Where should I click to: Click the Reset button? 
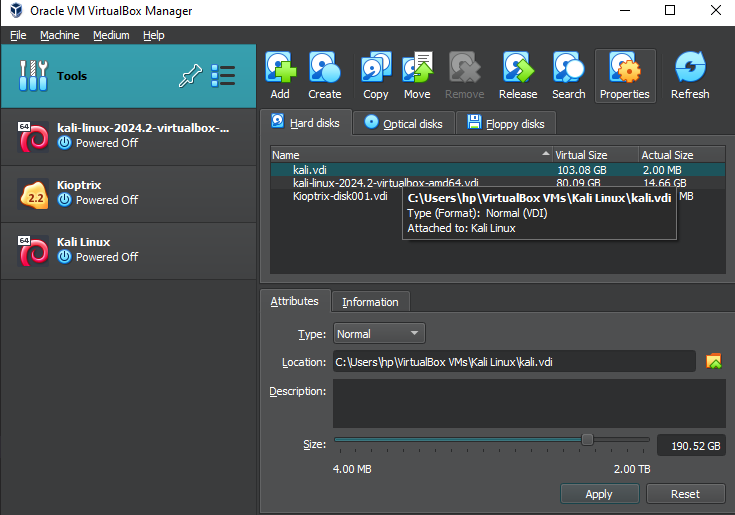point(685,494)
